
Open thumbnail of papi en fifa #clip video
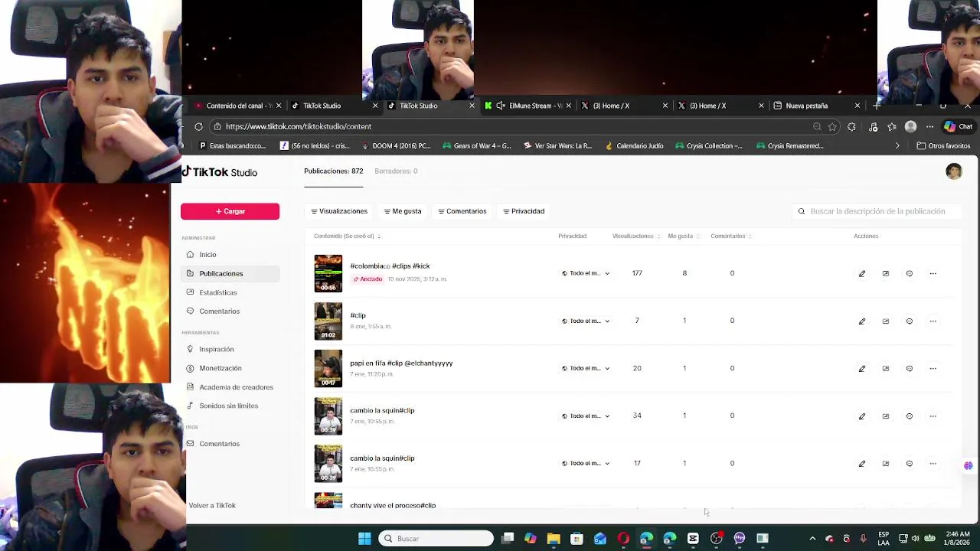(x=328, y=368)
